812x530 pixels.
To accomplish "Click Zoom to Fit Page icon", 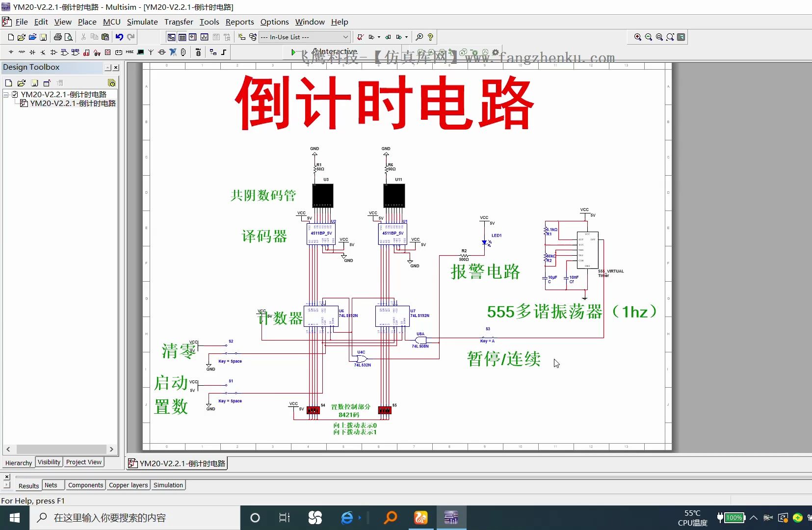I will [x=670, y=37].
